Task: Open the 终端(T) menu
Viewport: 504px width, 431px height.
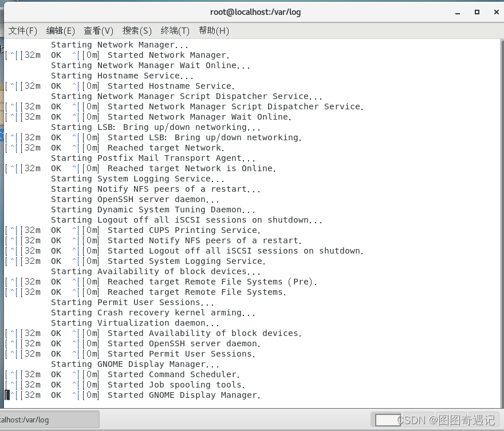Action: point(175,31)
